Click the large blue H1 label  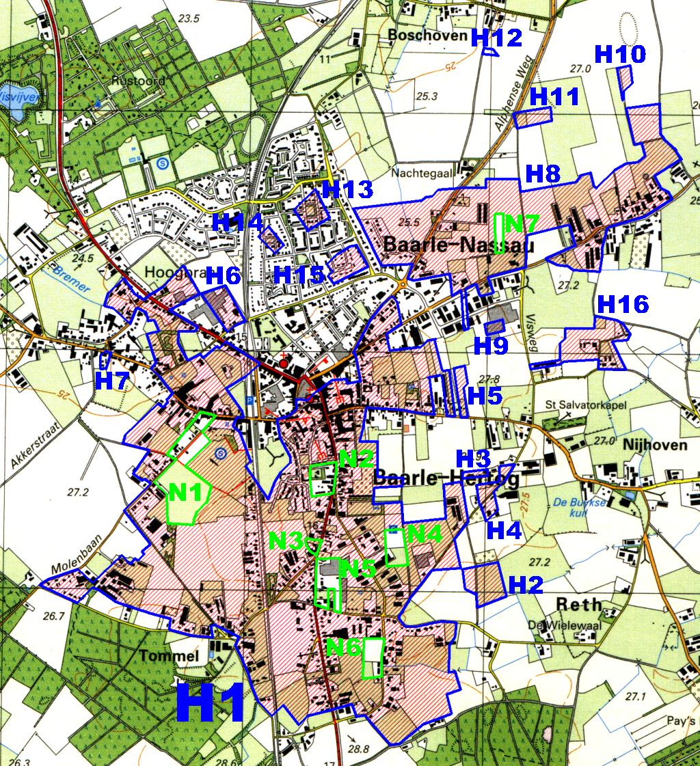pyautogui.click(x=211, y=703)
